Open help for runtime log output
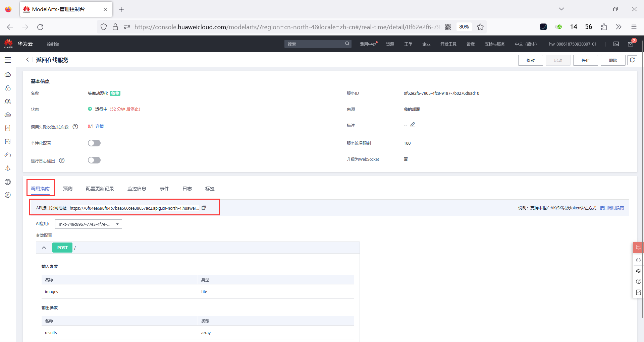 [x=62, y=160]
